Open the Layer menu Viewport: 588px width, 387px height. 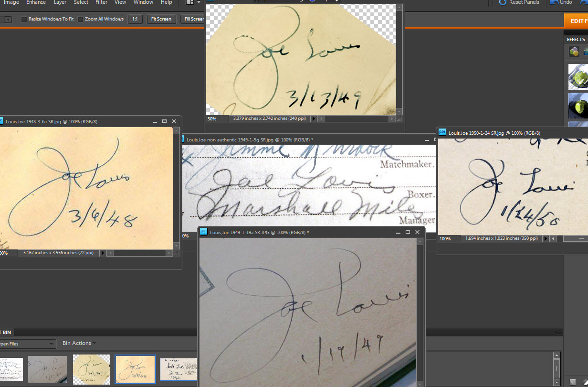[60, 2]
